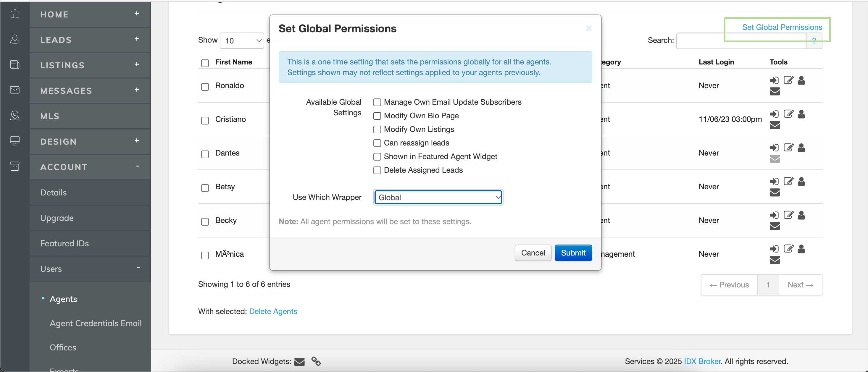868x372 pixels.
Task: Tick Delete Assigned Leads checkbox
Action: click(x=377, y=170)
